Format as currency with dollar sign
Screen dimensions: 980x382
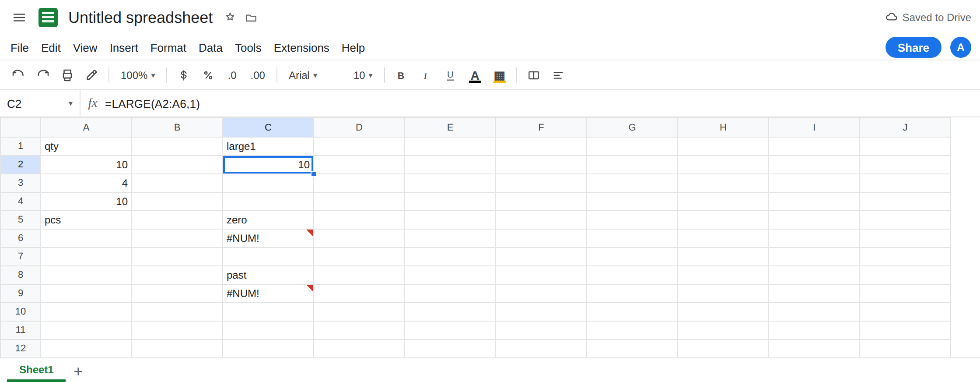click(x=184, y=75)
